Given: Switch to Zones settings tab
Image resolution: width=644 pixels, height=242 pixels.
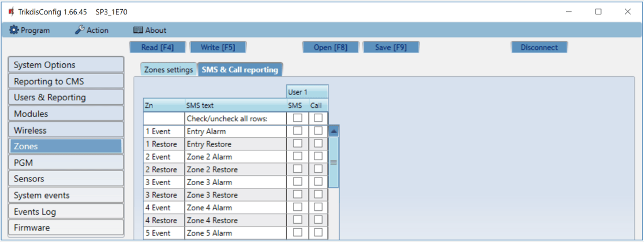Looking at the screenshot, I should coord(168,70).
